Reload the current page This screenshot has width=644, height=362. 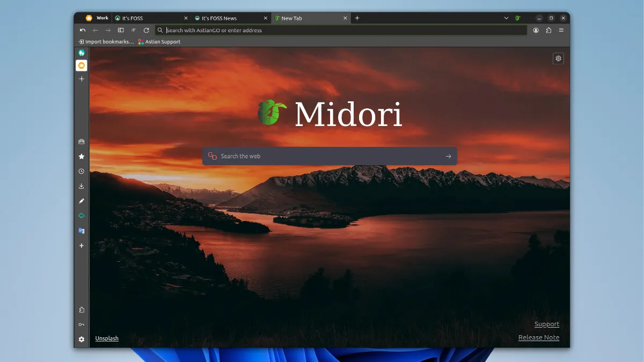[x=146, y=31]
